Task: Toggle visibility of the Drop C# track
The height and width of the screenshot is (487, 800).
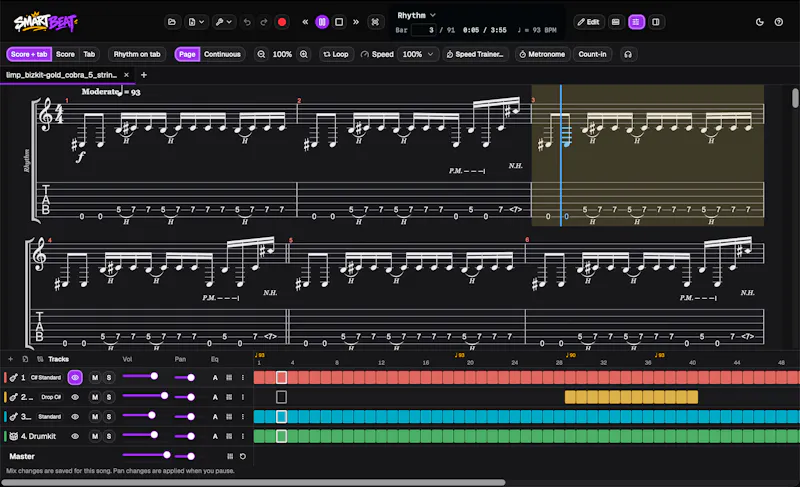Action: click(x=75, y=397)
